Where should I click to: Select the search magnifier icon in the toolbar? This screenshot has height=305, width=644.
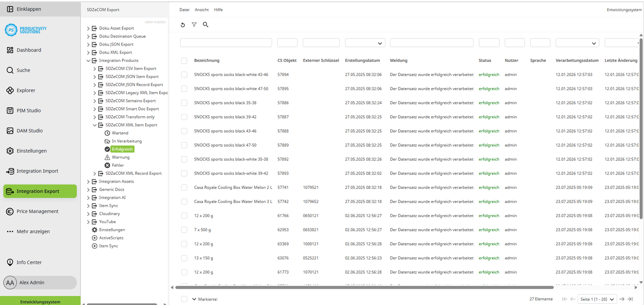(206, 25)
